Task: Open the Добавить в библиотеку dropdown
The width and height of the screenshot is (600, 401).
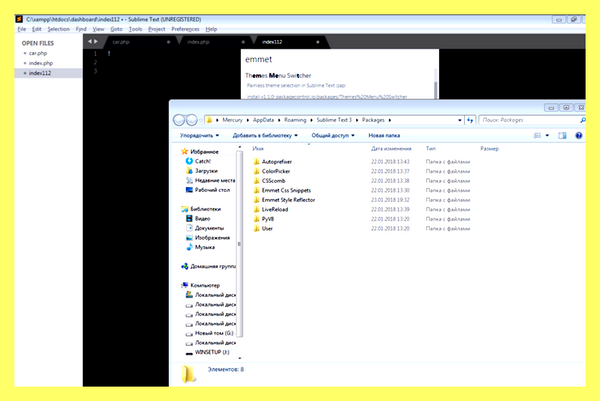Action: pyautogui.click(x=265, y=135)
